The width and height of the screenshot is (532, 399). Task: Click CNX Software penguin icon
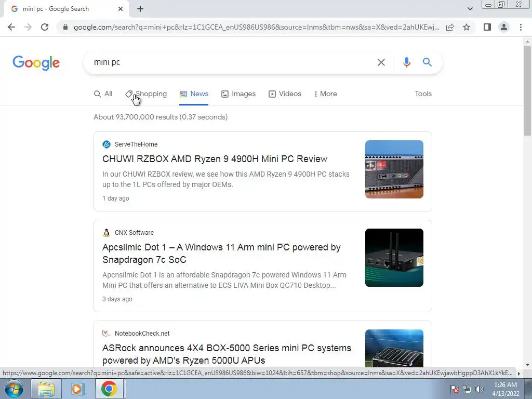pos(106,232)
